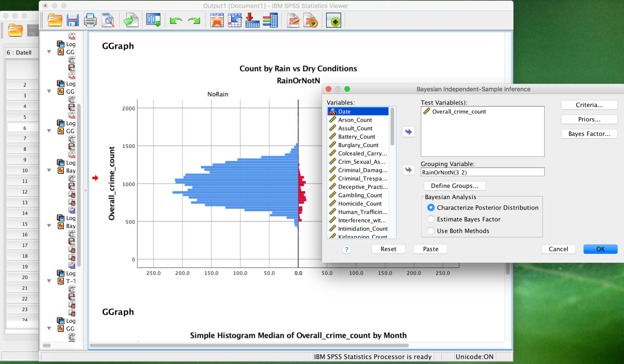Screen dimensions: 624x364
Task: Click the green Undo arrow
Action: point(176,21)
